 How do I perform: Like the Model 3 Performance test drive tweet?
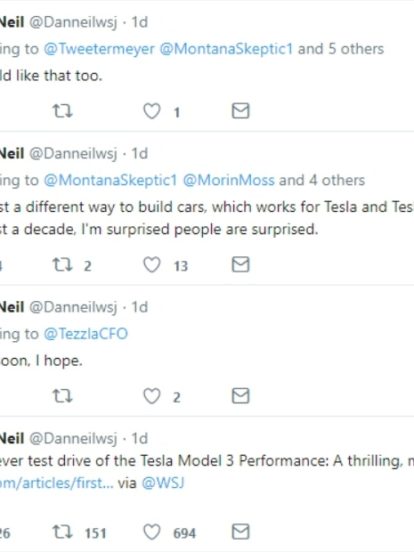click(152, 532)
